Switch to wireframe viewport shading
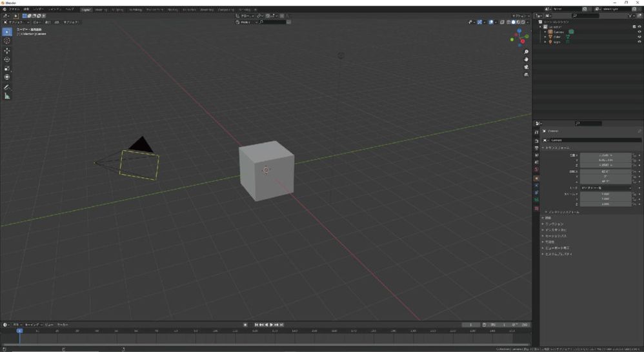Viewport: 644px width, 352px height. (508, 22)
